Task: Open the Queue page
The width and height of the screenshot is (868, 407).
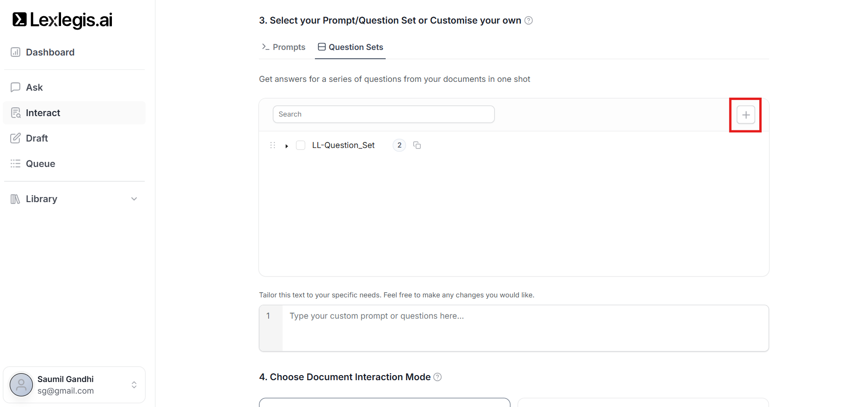Action: 40,164
